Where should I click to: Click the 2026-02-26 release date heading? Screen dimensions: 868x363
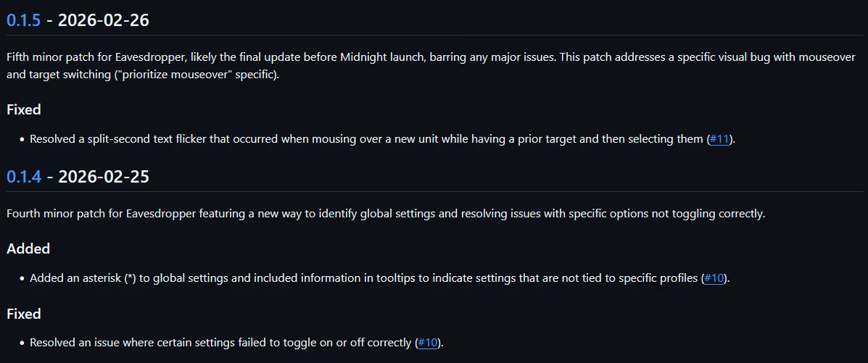click(104, 20)
